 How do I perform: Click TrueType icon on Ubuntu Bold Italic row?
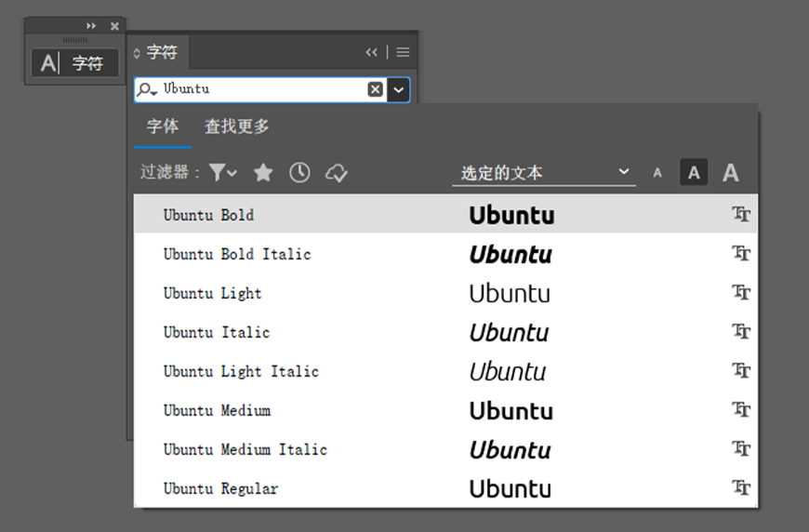click(x=741, y=253)
